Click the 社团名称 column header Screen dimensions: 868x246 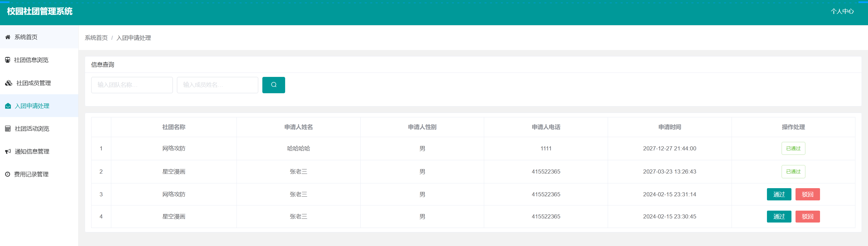[x=174, y=127]
